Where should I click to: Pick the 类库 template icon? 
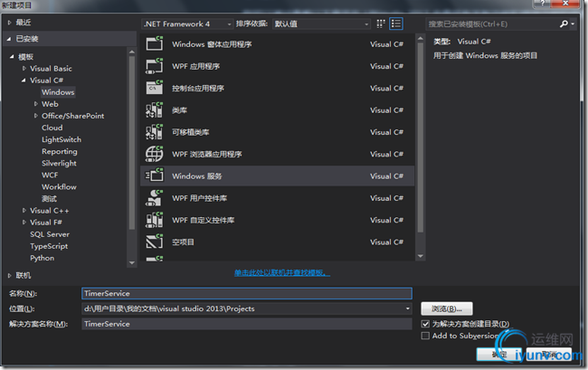[x=154, y=109]
